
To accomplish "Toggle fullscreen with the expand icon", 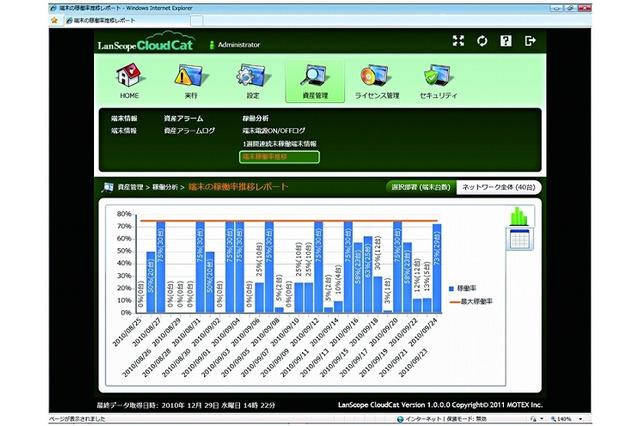I will (458, 40).
